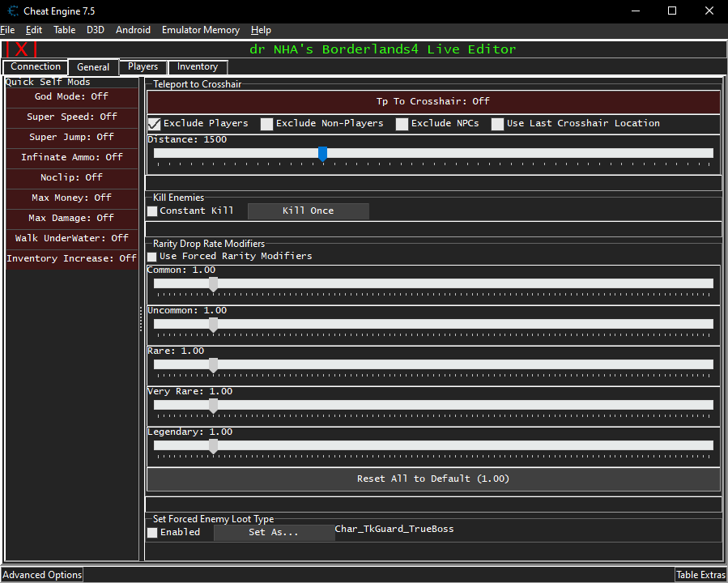
Task: Open the Table menu
Action: pos(65,30)
